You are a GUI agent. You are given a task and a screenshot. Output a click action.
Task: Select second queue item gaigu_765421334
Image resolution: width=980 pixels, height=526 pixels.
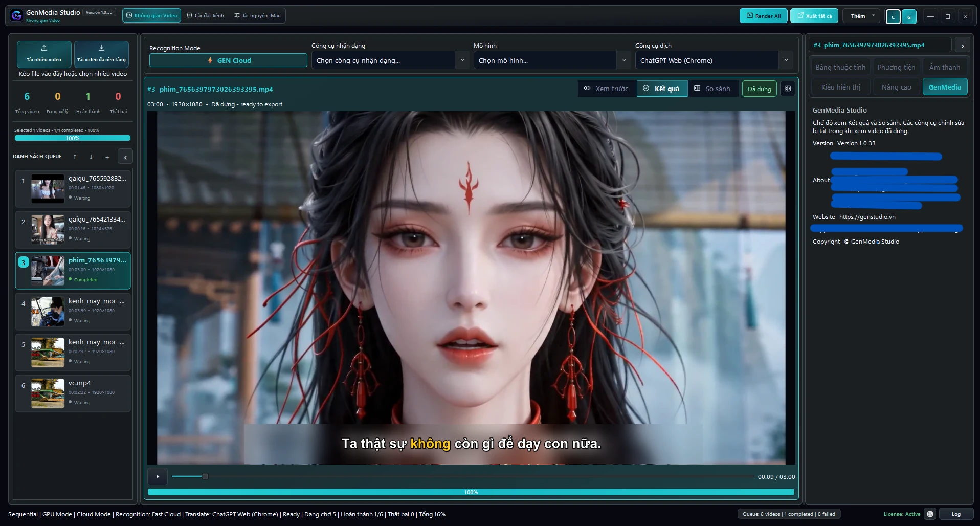coord(73,229)
